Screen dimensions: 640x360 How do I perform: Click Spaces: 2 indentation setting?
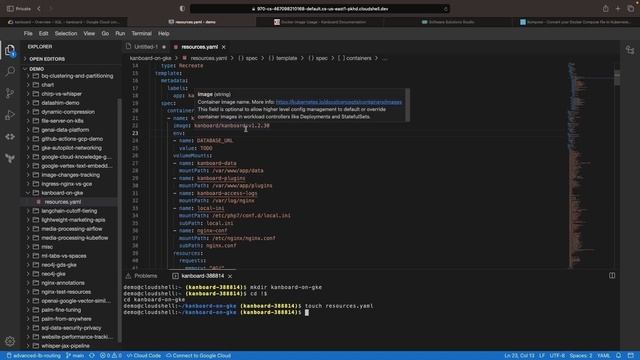pyautogui.click(x=581, y=356)
